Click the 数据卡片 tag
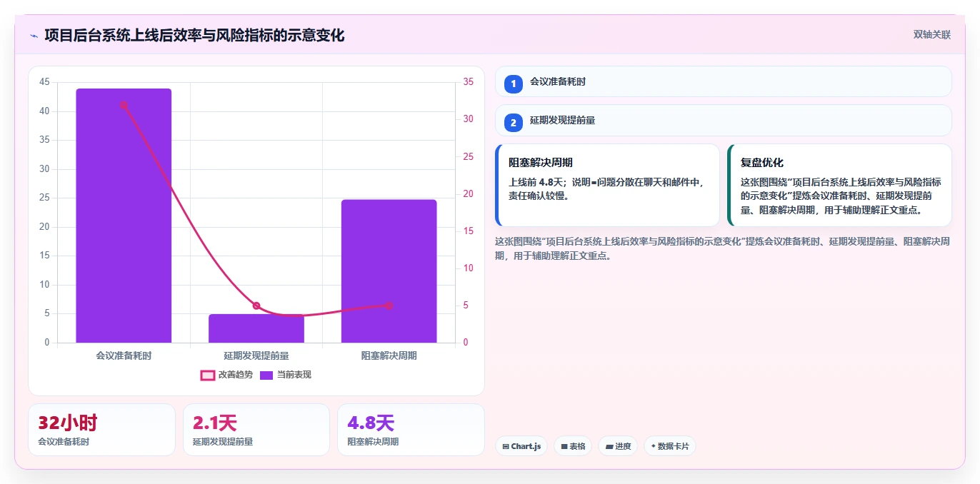The height and width of the screenshot is (484, 980). click(x=669, y=446)
